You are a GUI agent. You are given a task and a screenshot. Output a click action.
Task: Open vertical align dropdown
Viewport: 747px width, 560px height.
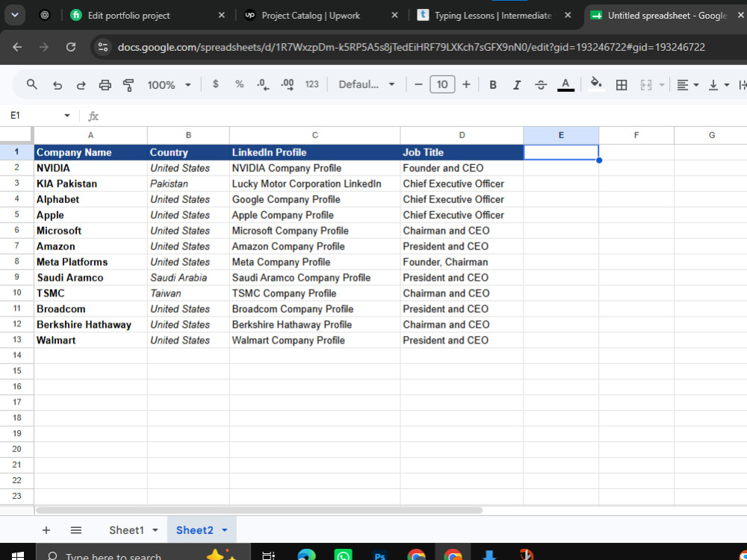[x=719, y=85]
